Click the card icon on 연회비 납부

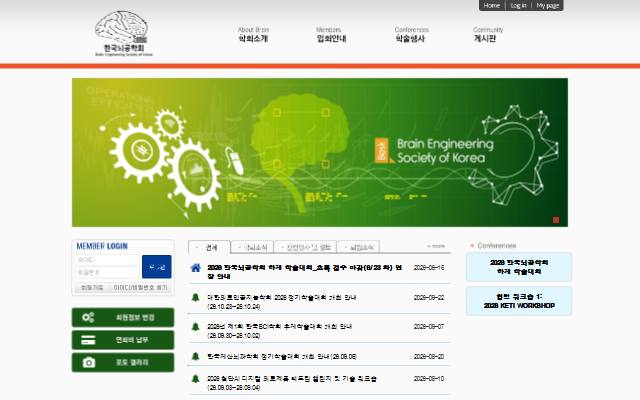(88, 340)
